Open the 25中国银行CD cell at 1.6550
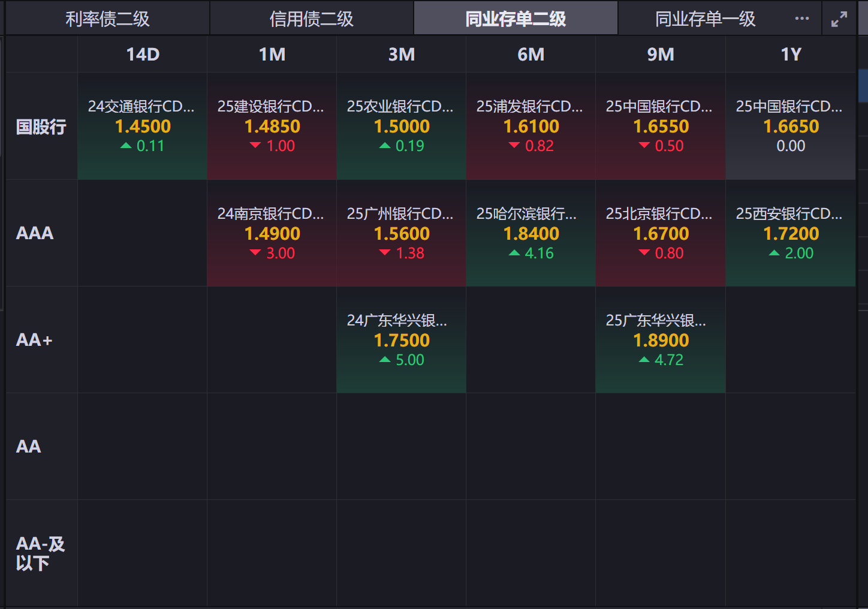868x609 pixels. coord(661,126)
